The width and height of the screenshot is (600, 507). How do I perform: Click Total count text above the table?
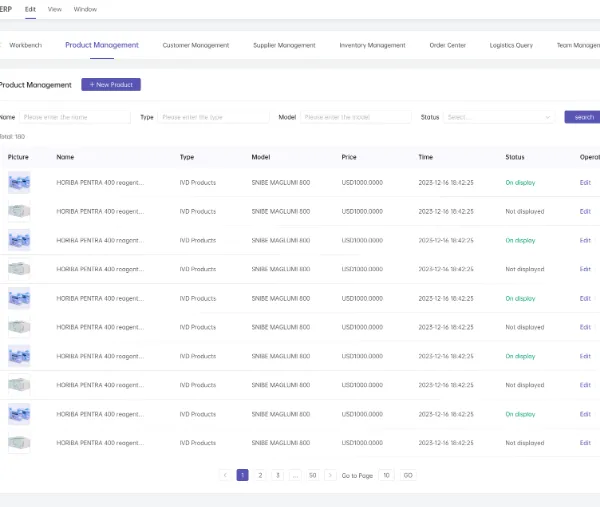[12, 137]
